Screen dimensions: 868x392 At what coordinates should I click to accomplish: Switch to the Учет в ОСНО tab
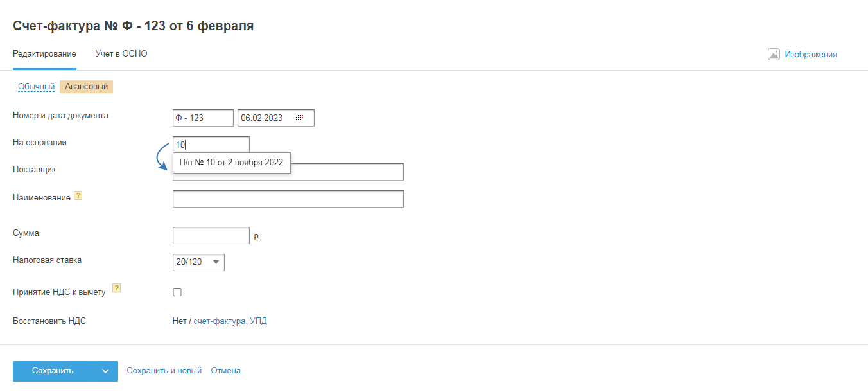point(121,54)
